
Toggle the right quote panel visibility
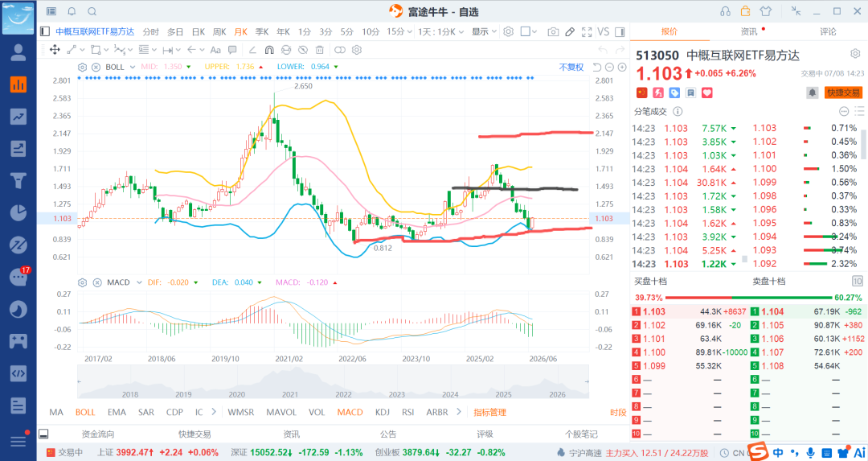pos(620,32)
